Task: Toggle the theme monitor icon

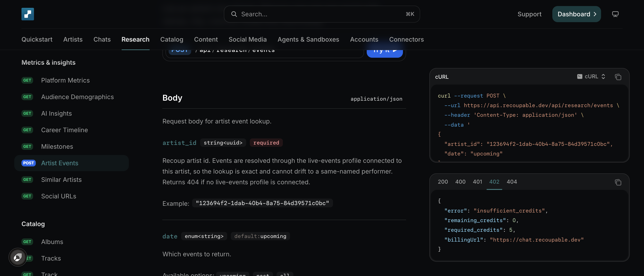Action: (x=615, y=14)
